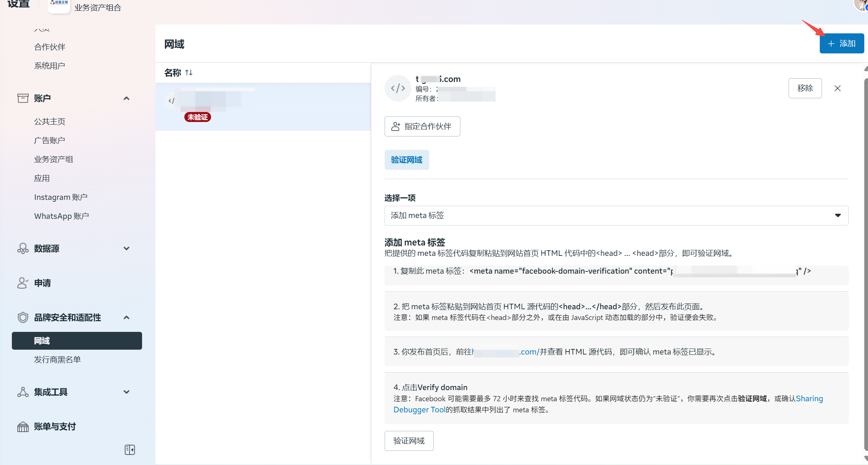This screenshot has height=465, width=868.
Task: Click the 集成工具 integration icon
Action: click(x=23, y=392)
